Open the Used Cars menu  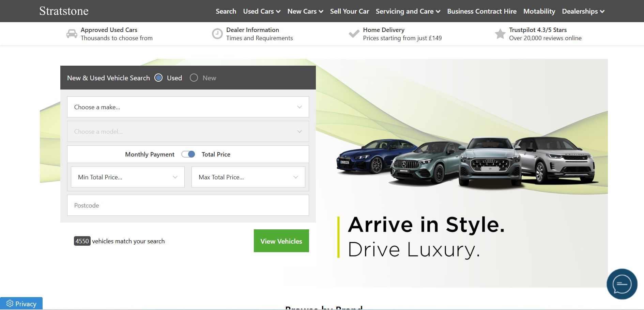[261, 11]
